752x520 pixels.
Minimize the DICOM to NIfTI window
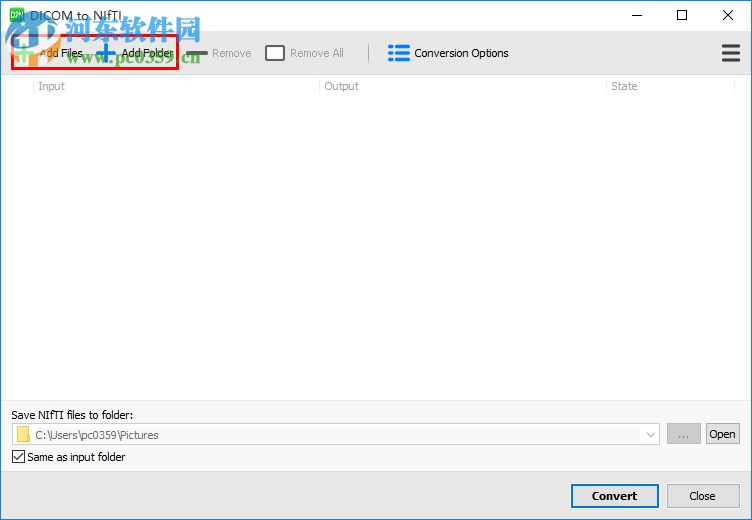point(637,15)
